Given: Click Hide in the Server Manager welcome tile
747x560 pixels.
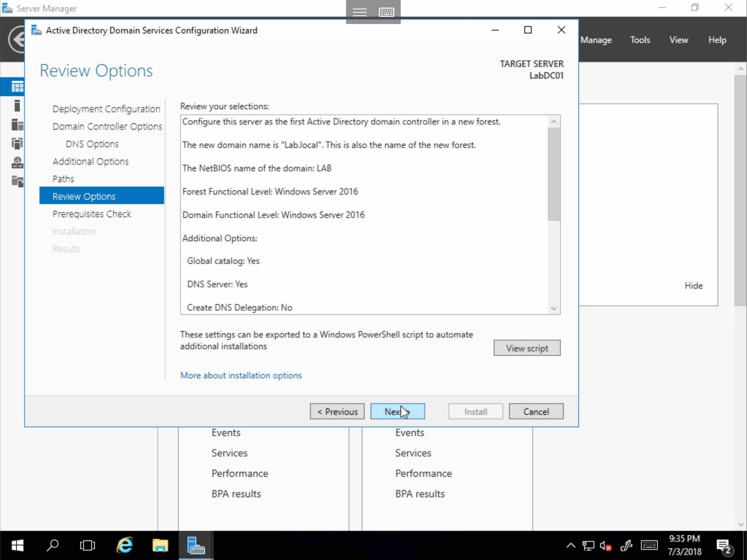Looking at the screenshot, I should click(694, 285).
